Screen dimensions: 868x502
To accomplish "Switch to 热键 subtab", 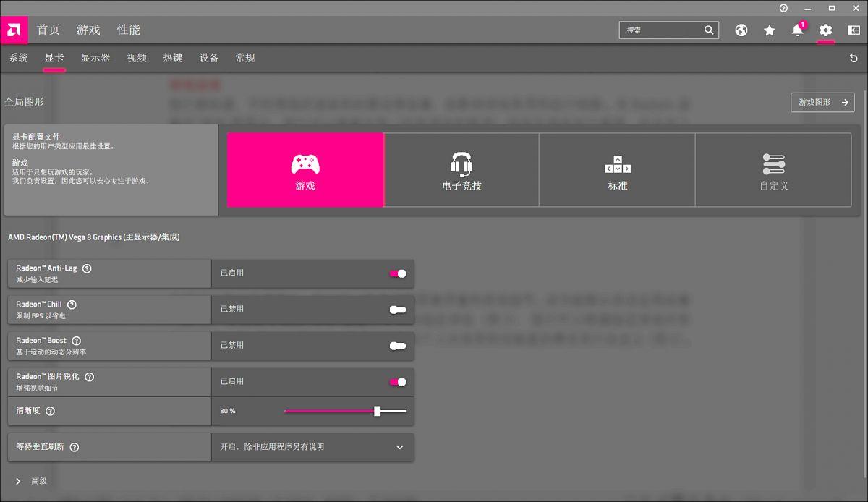I will tap(173, 58).
